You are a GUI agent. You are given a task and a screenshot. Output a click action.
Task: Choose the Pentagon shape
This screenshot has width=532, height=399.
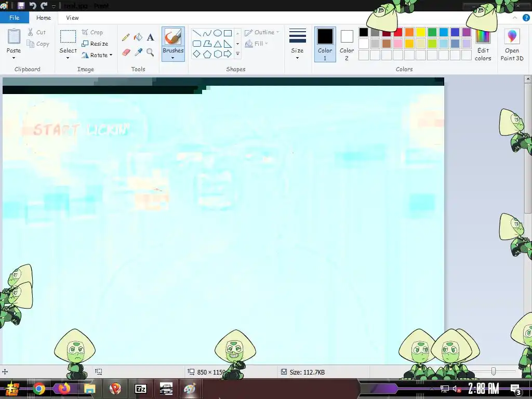[207, 54]
